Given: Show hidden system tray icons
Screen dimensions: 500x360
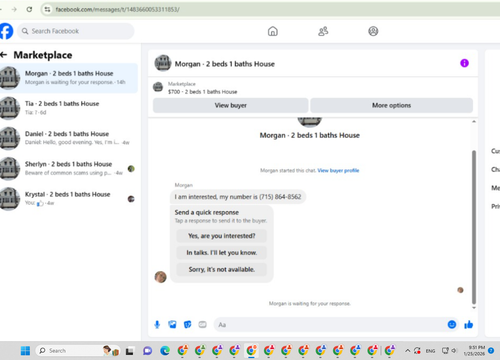Looking at the screenshot, I should (x=407, y=351).
